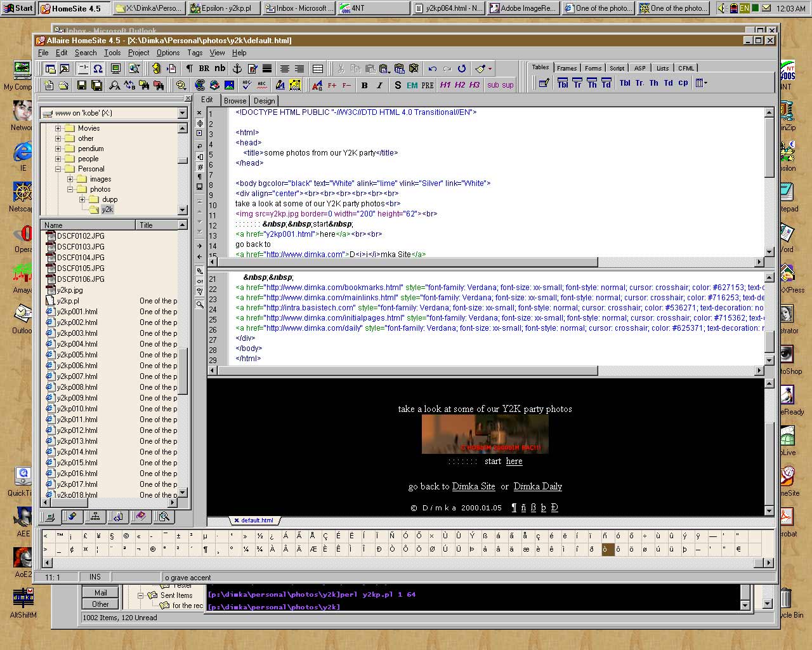Select the default.html document tab
Screen dimensions: 812x650
click(x=254, y=521)
